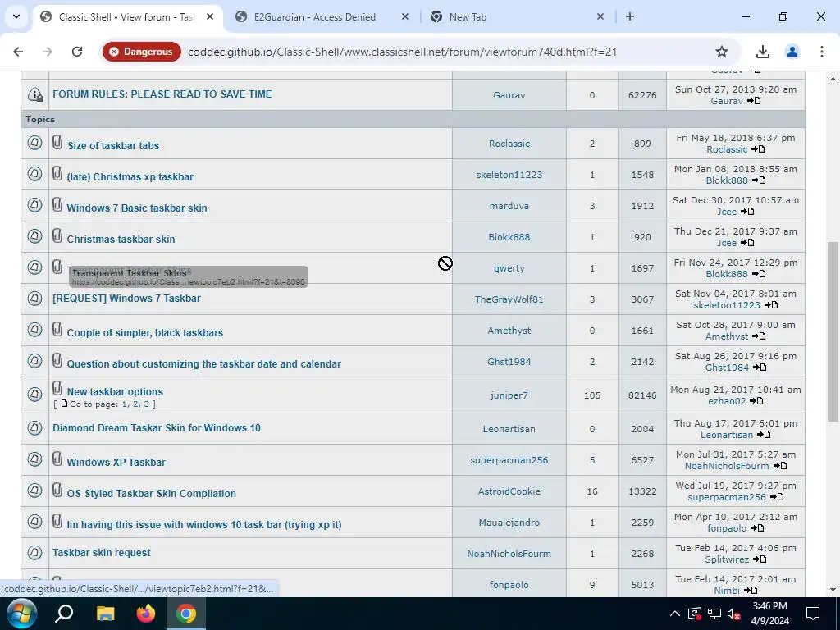Click the last-post icon beside NoahNicholsFourm dated Jul 31
This screenshot has height=630, width=840.
780,466
